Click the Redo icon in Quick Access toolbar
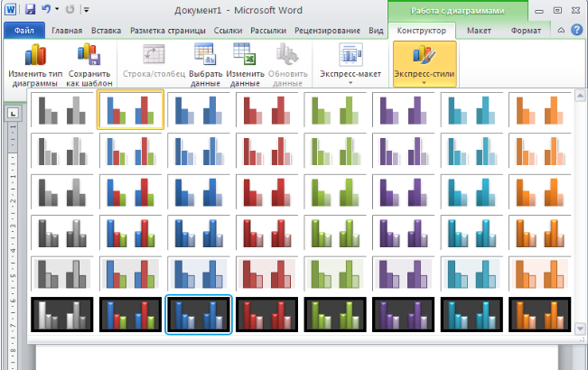This screenshot has width=588, height=370. (x=70, y=10)
